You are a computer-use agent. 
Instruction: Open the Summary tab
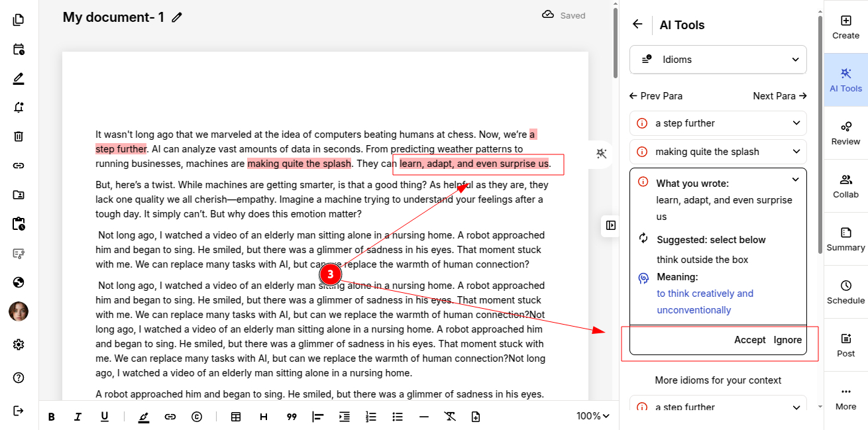[845, 239]
